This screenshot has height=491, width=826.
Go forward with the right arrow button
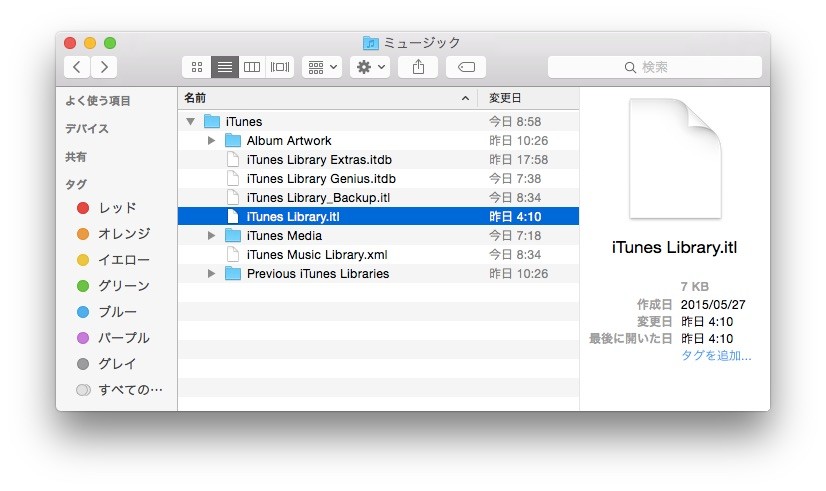coord(104,67)
